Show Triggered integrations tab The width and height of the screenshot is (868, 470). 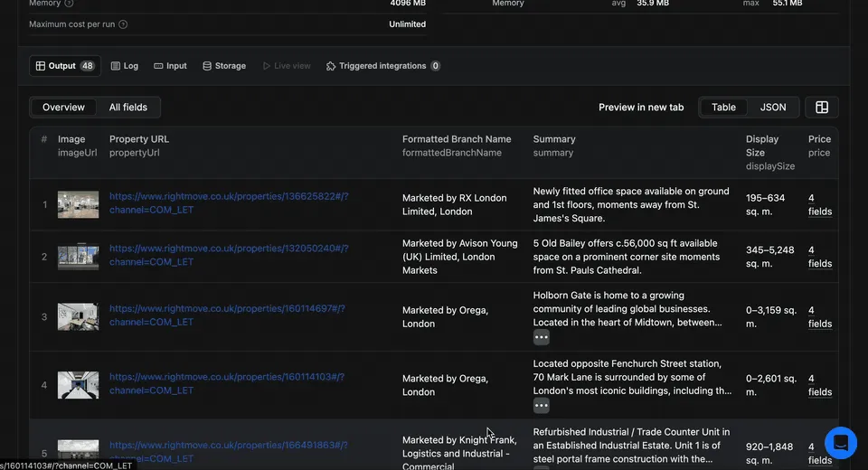click(x=382, y=66)
